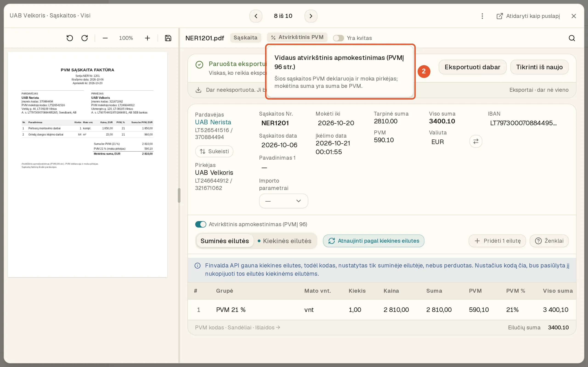
Task: Zoom out the PDF preview
Action: click(x=105, y=38)
